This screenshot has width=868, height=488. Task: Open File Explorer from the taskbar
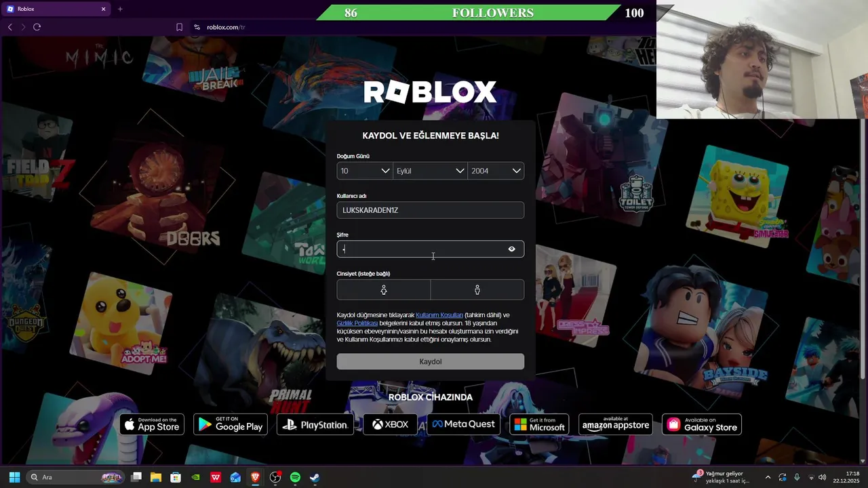coord(156,477)
